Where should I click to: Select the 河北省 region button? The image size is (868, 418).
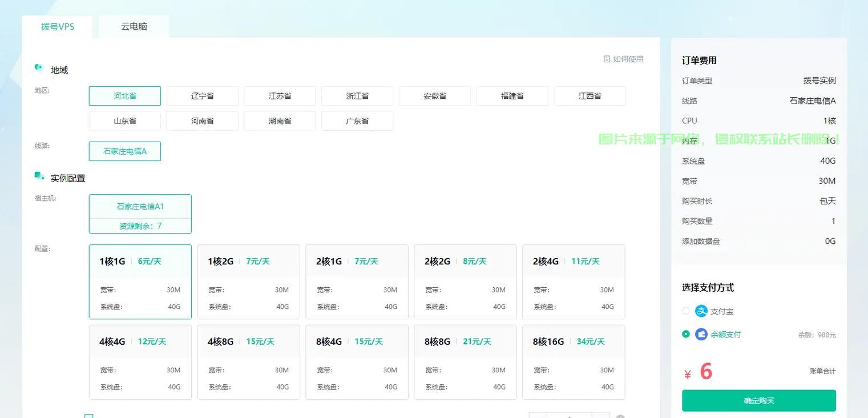(x=124, y=96)
